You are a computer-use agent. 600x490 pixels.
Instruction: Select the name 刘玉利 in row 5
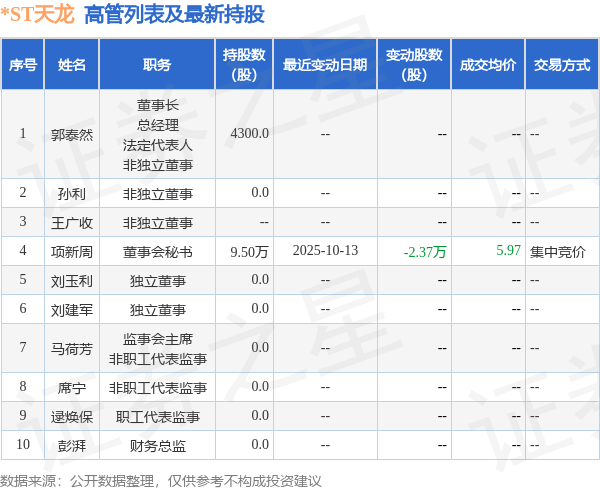[x=72, y=281]
